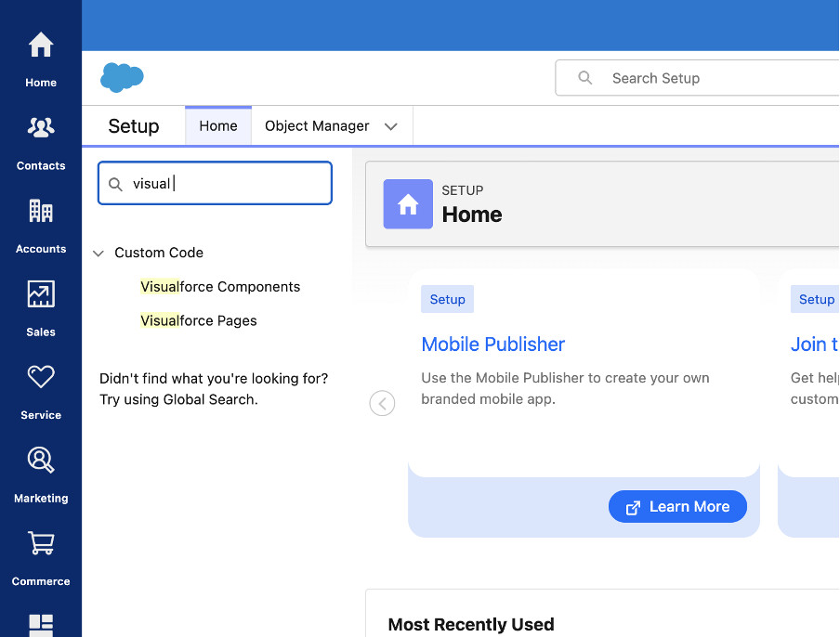840x637 pixels.
Task: Select the Home tab in Setup
Action: pyautogui.click(x=217, y=125)
